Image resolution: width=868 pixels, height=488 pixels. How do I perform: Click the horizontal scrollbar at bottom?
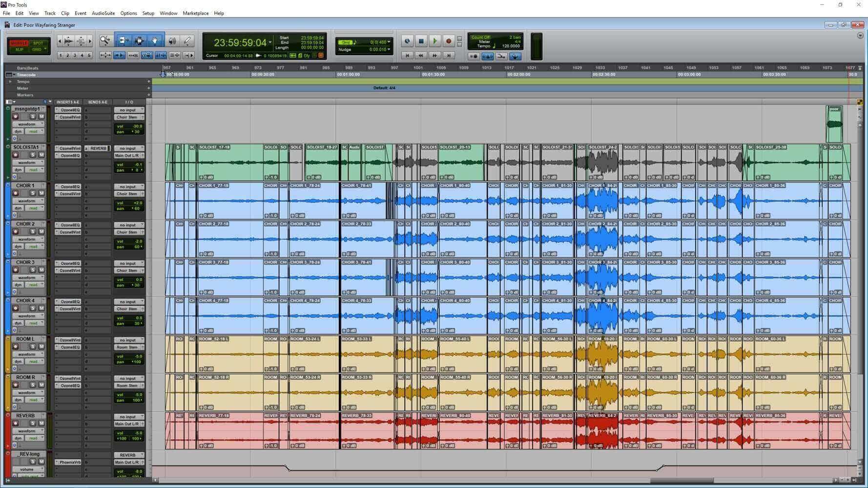[x=682, y=480]
